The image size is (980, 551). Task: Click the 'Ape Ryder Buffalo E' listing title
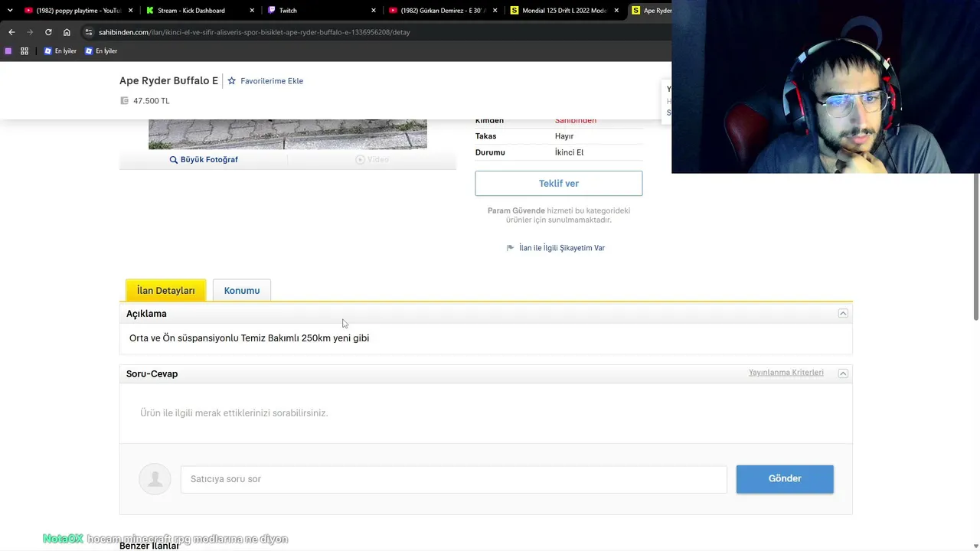(x=168, y=80)
